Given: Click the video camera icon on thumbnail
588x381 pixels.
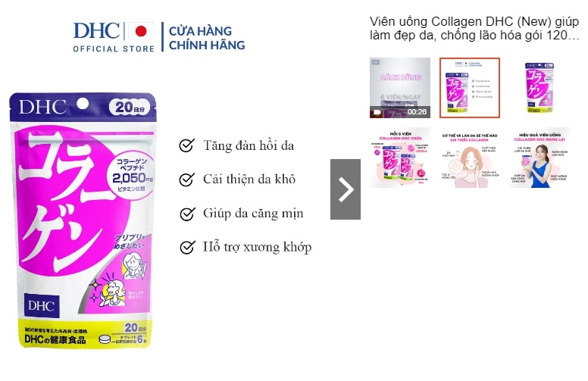Looking at the screenshot, I should (376, 112).
